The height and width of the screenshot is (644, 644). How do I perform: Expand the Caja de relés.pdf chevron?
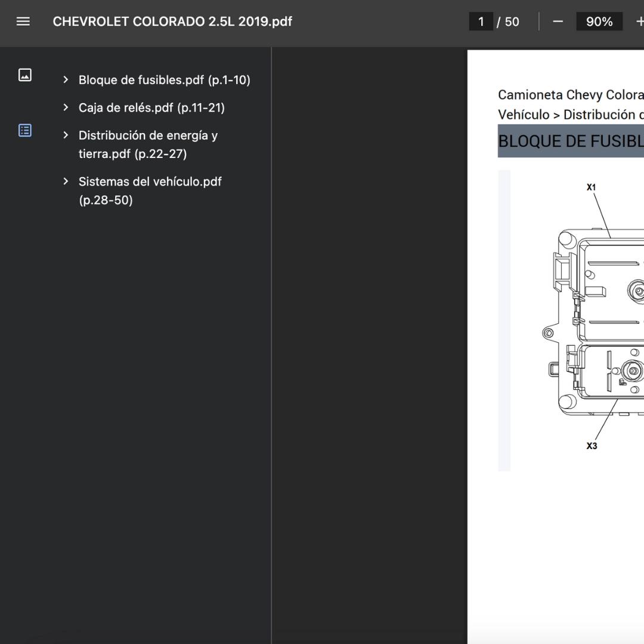(x=66, y=107)
